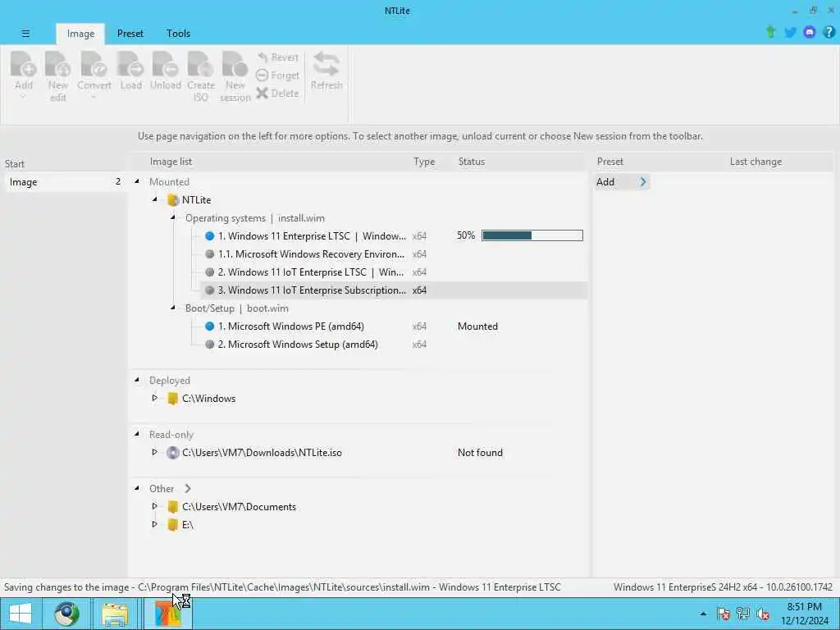Open the browser icon on taskbar
The image size is (840, 630).
point(66,614)
